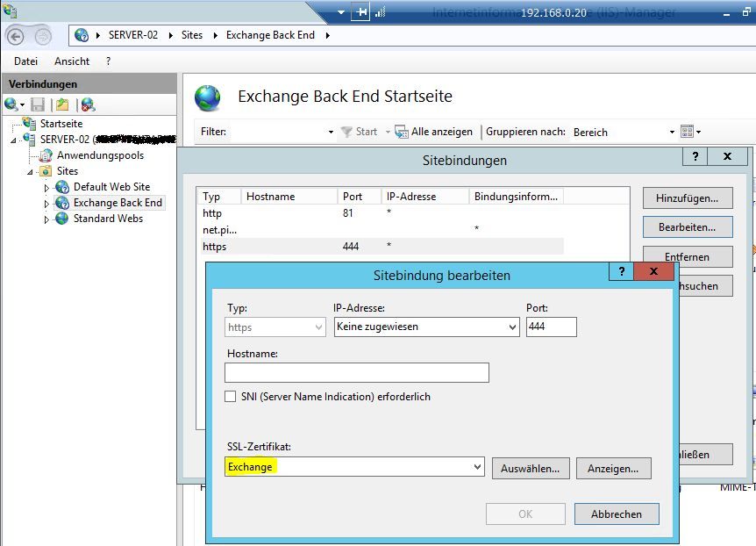Click the Bearbeiten... button

click(x=688, y=227)
